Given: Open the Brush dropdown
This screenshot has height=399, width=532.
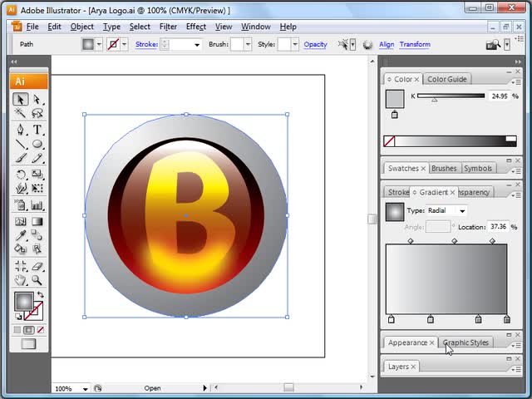Looking at the screenshot, I should click(x=248, y=44).
